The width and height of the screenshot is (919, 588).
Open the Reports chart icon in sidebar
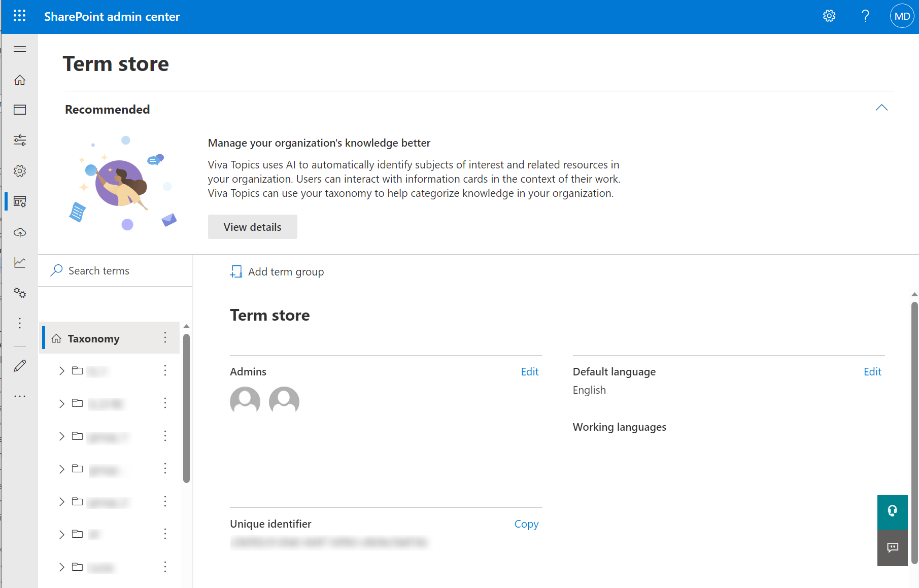[x=20, y=262]
